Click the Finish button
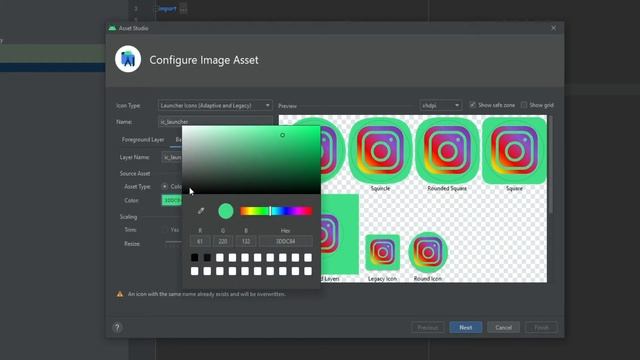This screenshot has width=640, height=360. pyautogui.click(x=541, y=327)
